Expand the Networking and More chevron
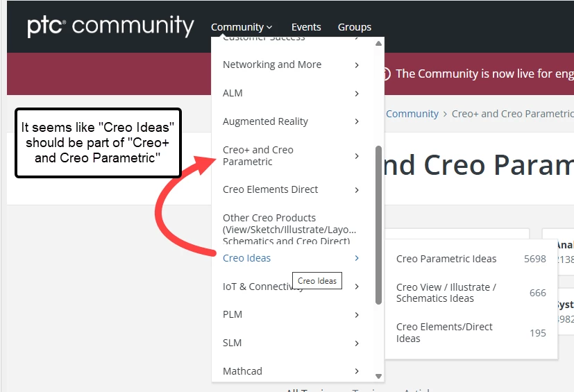The image size is (574, 392). tap(357, 65)
